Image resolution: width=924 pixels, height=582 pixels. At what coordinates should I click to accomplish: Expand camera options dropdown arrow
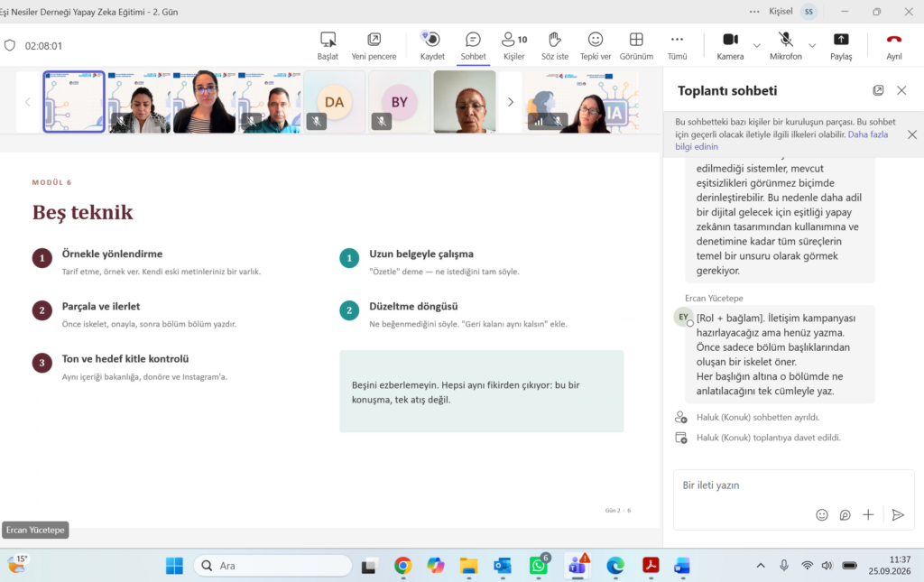pyautogui.click(x=757, y=45)
